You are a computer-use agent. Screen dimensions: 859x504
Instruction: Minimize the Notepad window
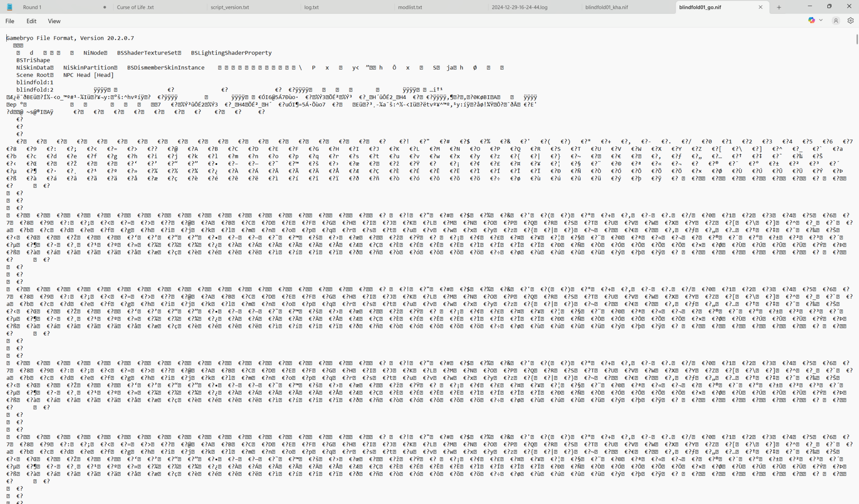[x=810, y=6]
